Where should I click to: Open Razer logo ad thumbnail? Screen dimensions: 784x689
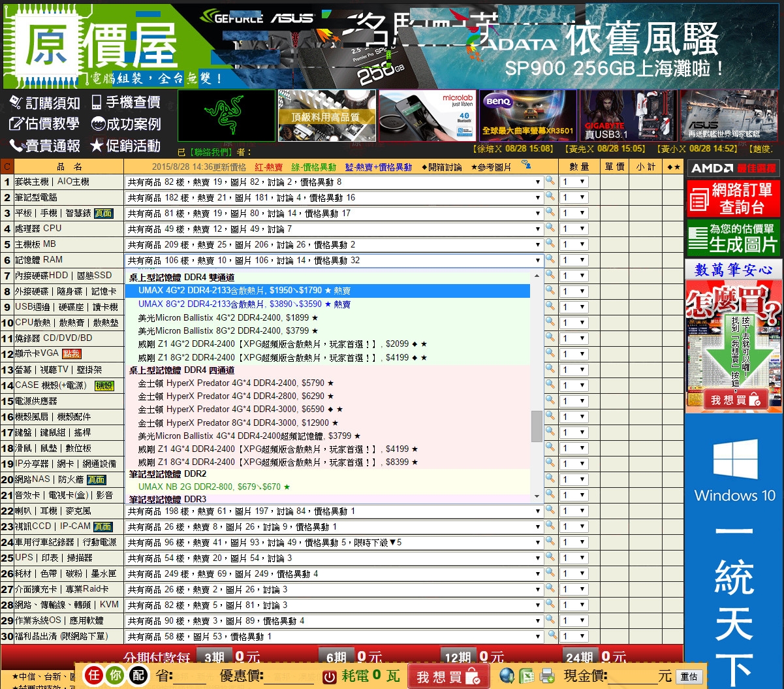[x=227, y=116]
